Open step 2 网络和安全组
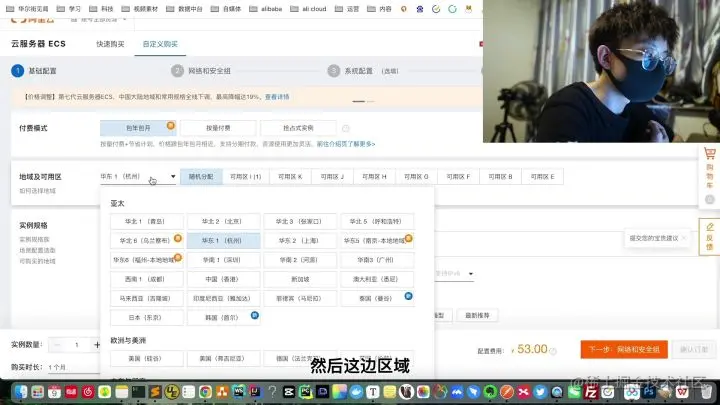 pos(201,71)
